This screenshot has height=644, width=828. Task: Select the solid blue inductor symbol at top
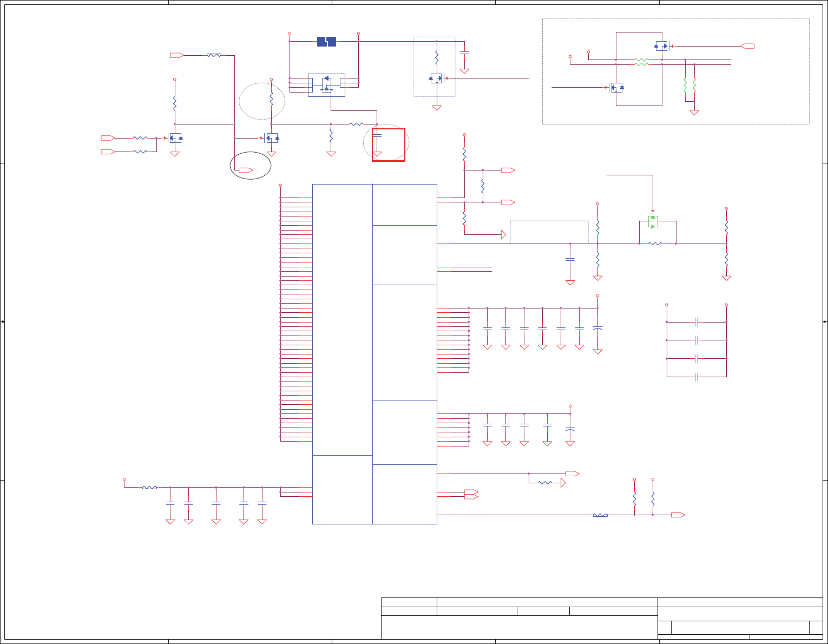tap(326, 41)
